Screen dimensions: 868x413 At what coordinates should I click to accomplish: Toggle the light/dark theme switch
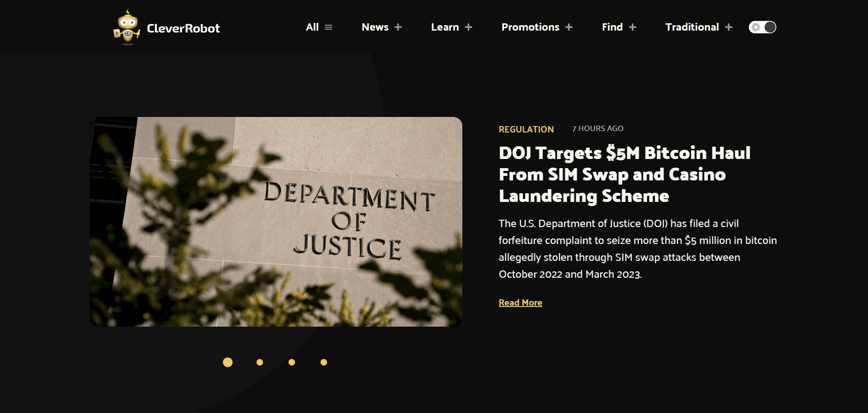pos(762,27)
